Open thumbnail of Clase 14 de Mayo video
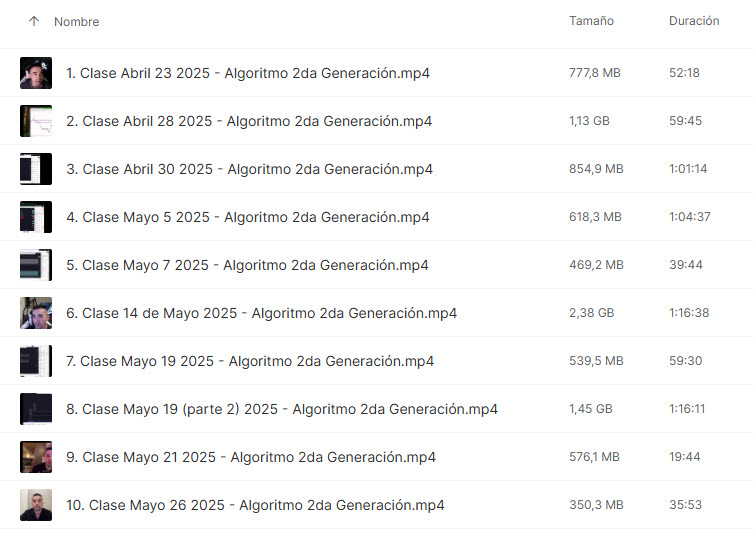The image size is (753, 551). pyautogui.click(x=36, y=313)
